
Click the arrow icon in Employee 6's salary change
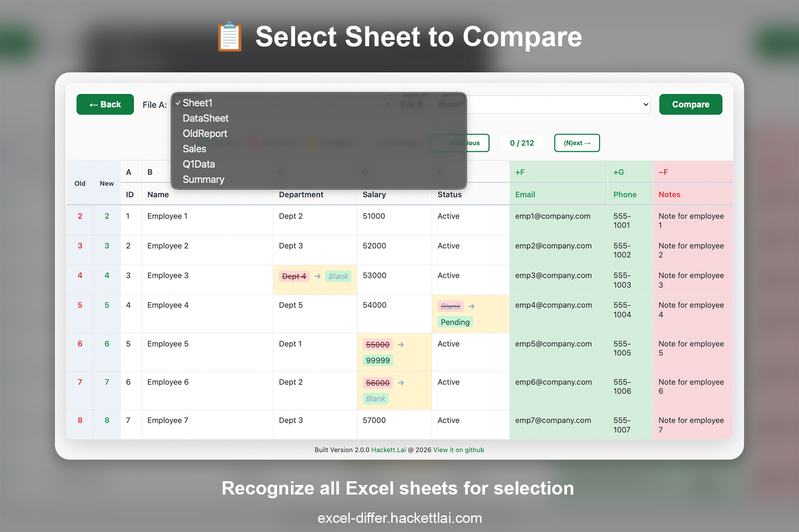point(401,383)
